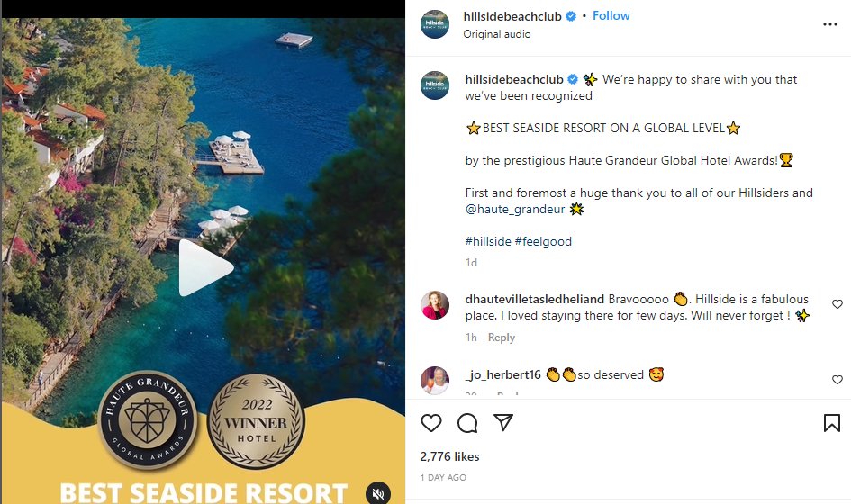The image size is (851, 504).
Task: Open _jo_herbert16's profile username
Action: [x=503, y=375]
